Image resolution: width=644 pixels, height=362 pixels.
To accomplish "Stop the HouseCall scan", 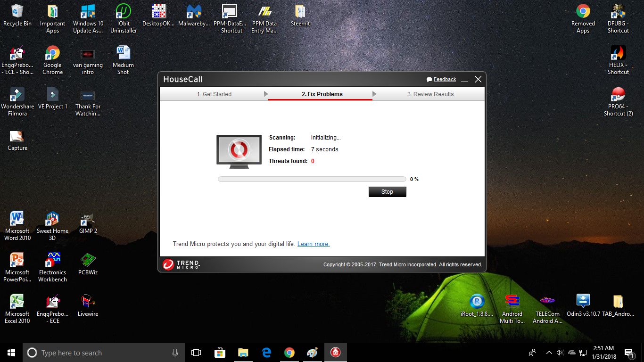I will coord(387,192).
